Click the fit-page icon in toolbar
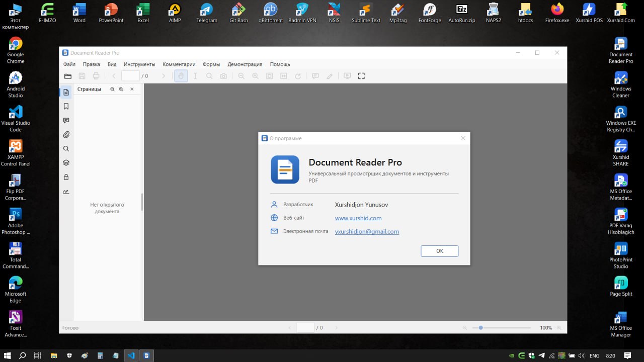 (x=270, y=76)
